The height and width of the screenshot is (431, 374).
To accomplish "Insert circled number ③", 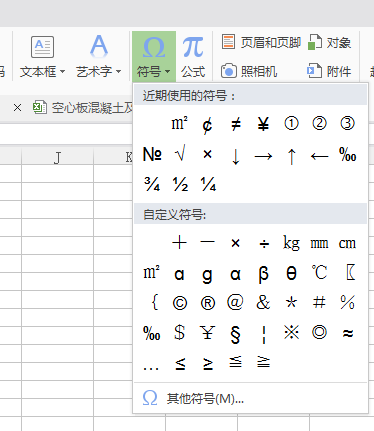I will click(x=347, y=123).
